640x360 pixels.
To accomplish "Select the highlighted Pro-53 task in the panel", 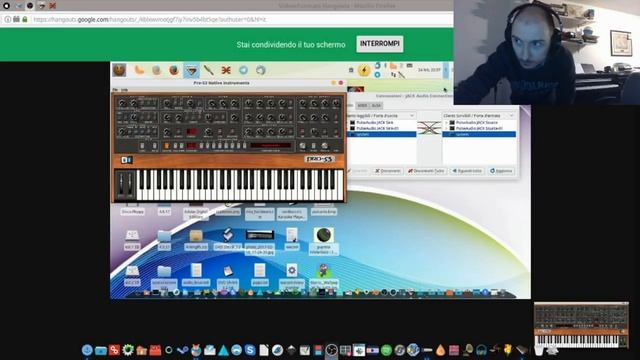I will (x=191, y=70).
